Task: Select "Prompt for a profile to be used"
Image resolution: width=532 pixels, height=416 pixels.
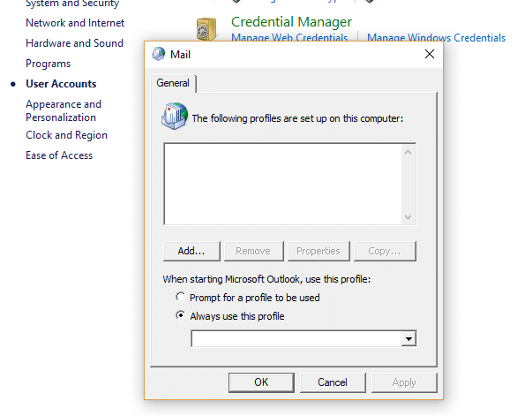Action: coord(181,298)
